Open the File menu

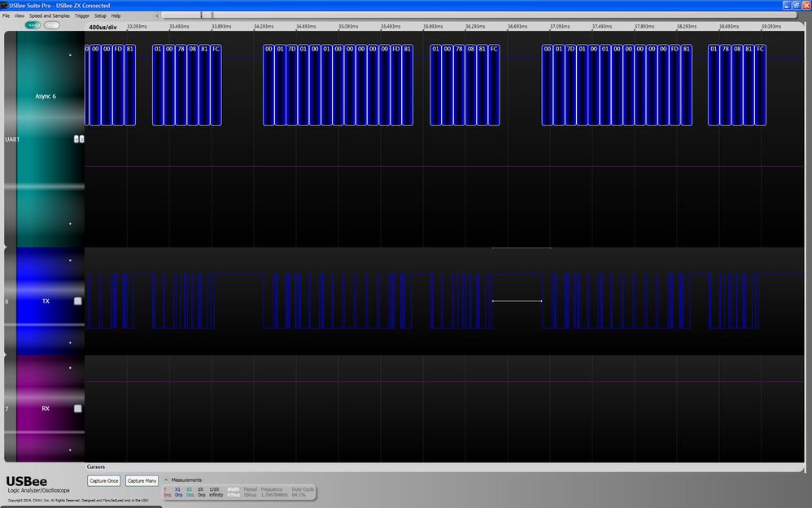tap(7, 15)
